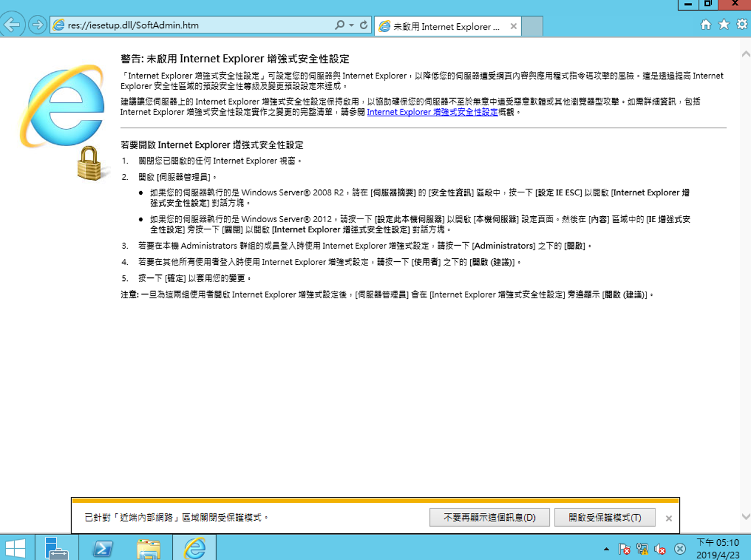Click the scrollbar up arrow

click(746, 54)
